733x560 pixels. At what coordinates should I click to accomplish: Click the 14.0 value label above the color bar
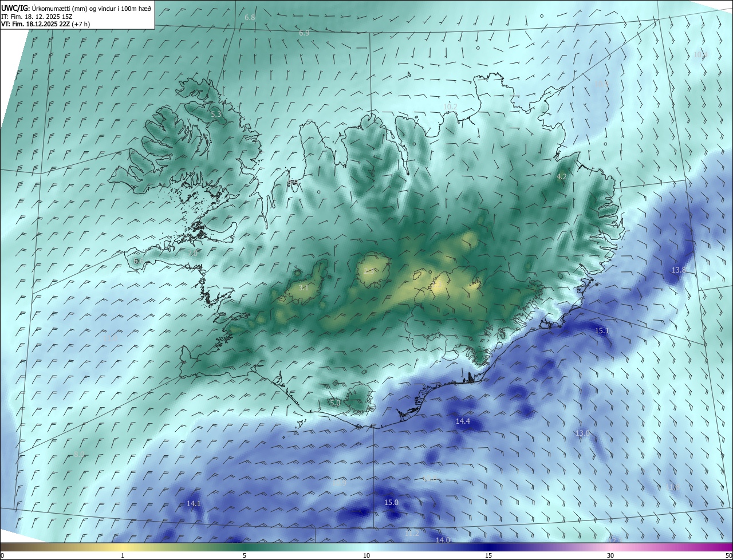click(443, 540)
